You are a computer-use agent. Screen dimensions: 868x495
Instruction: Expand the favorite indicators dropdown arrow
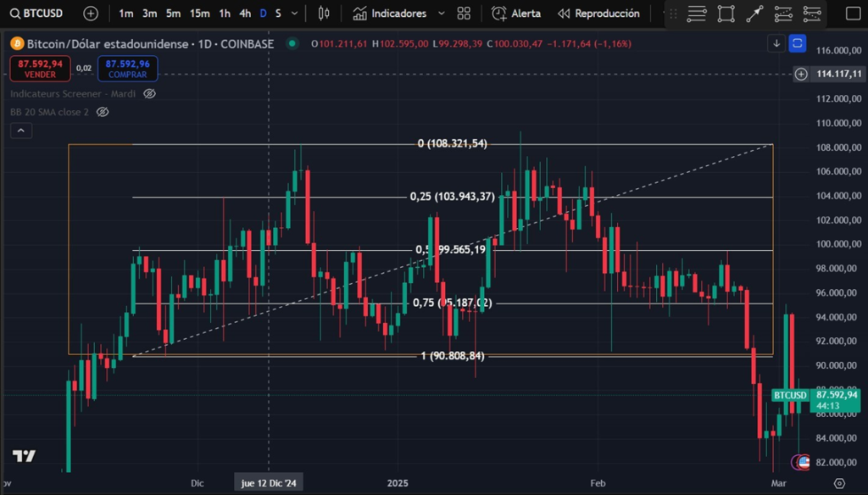pyautogui.click(x=441, y=14)
